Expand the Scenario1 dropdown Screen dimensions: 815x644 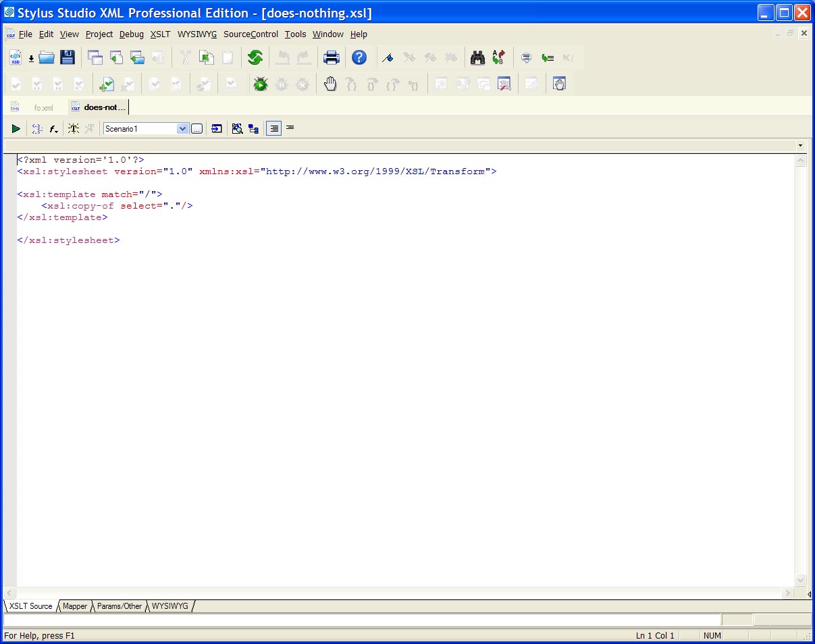(182, 128)
